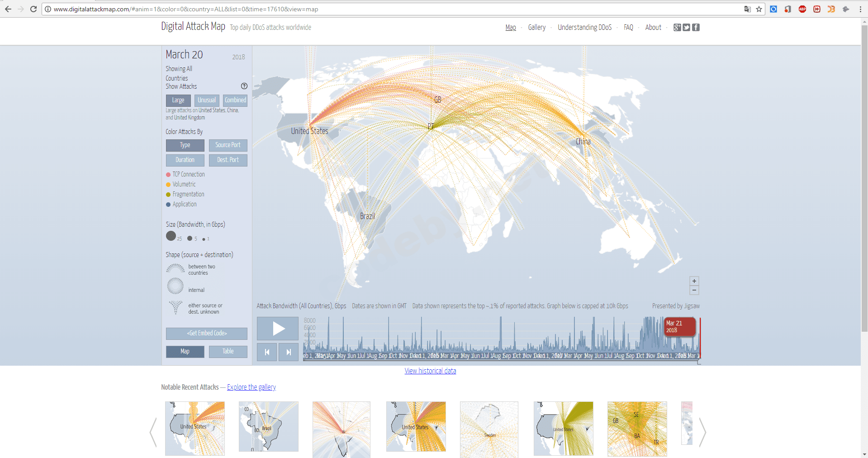Color attacks by Source Port
Screen dimensions: 868x458
click(228, 145)
